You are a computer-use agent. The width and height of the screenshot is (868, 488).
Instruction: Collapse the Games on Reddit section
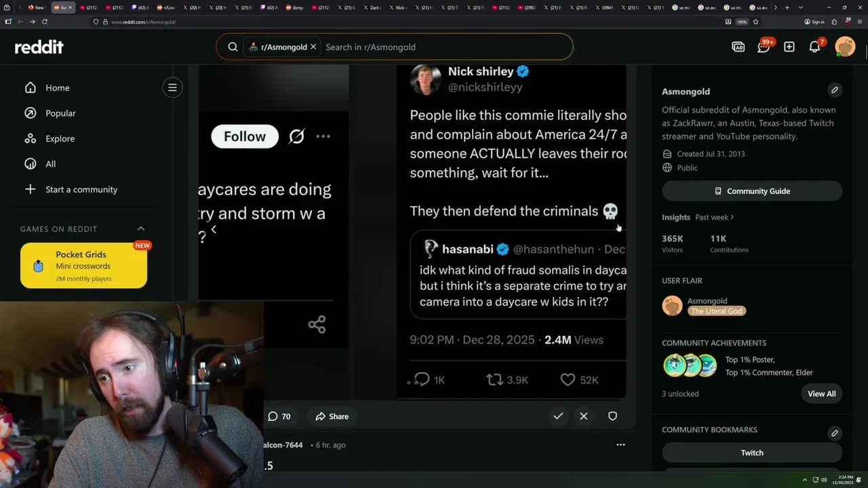(141, 228)
